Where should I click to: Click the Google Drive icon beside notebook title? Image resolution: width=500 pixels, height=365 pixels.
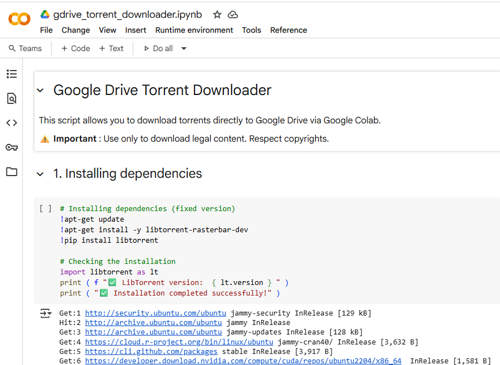(x=45, y=14)
